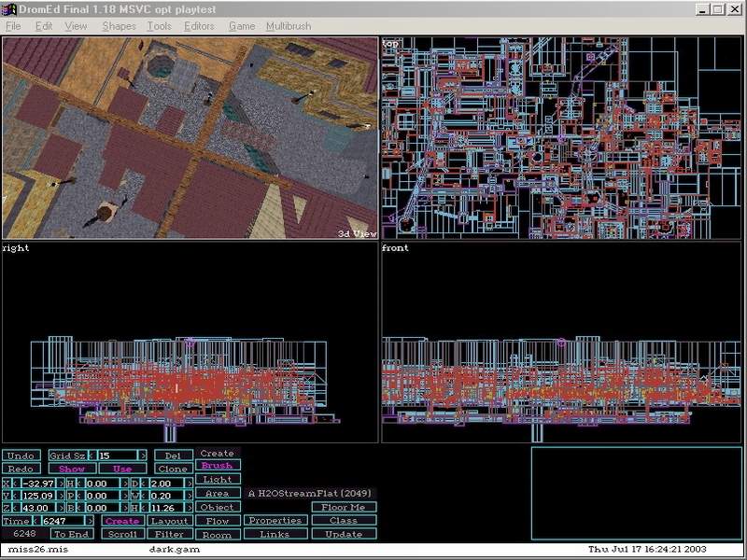Open the Properties dialog button
This screenshot has width=747, height=560.
[275, 521]
